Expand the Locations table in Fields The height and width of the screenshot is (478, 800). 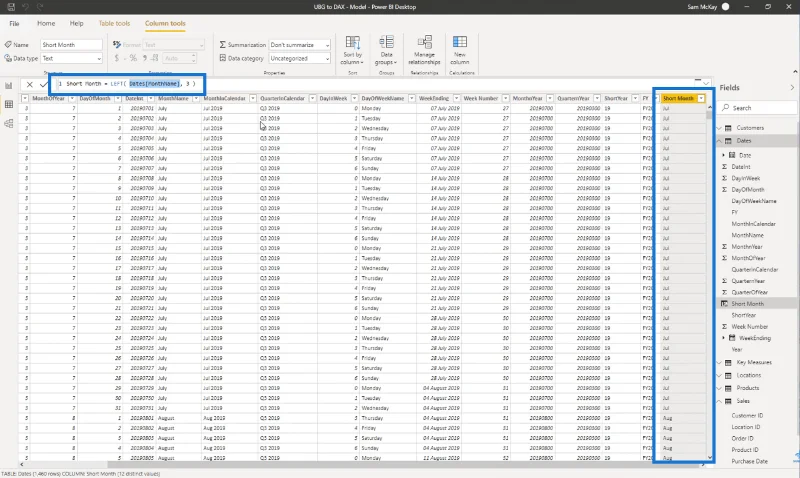[719, 375]
